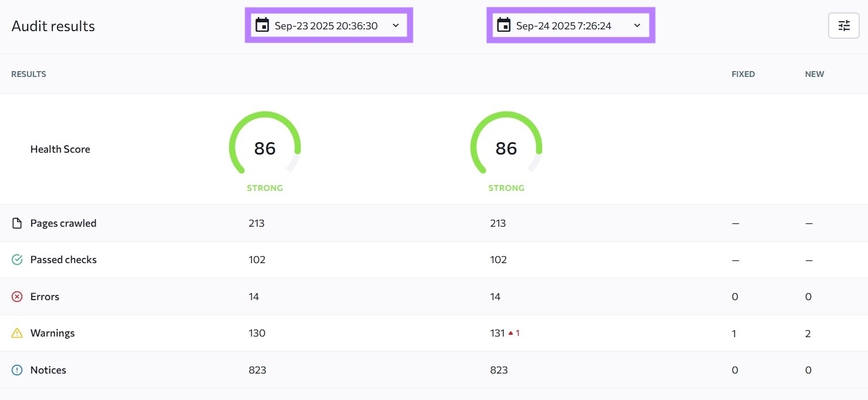
Task: Select the NEW column header
Action: pyautogui.click(x=815, y=74)
